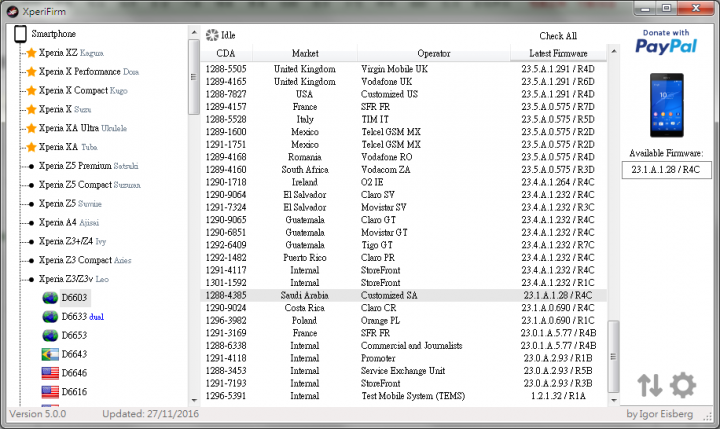Click the device tree scrollbar thumb

194,77
